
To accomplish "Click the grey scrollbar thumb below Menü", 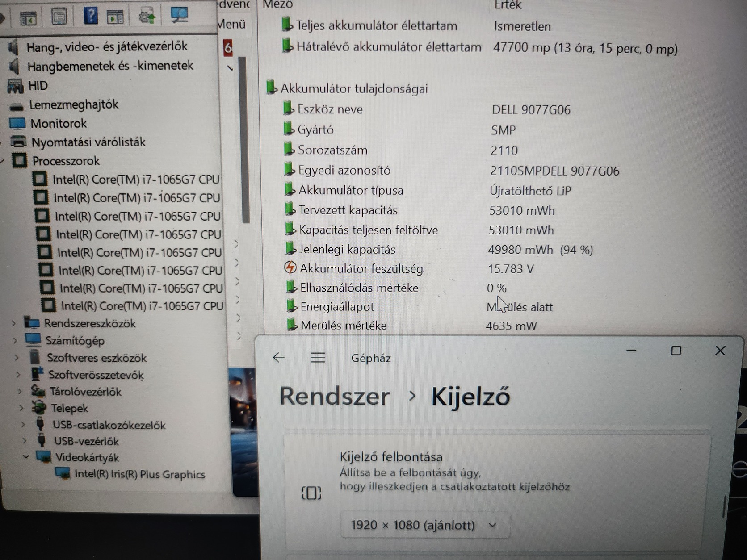I will [x=244, y=140].
